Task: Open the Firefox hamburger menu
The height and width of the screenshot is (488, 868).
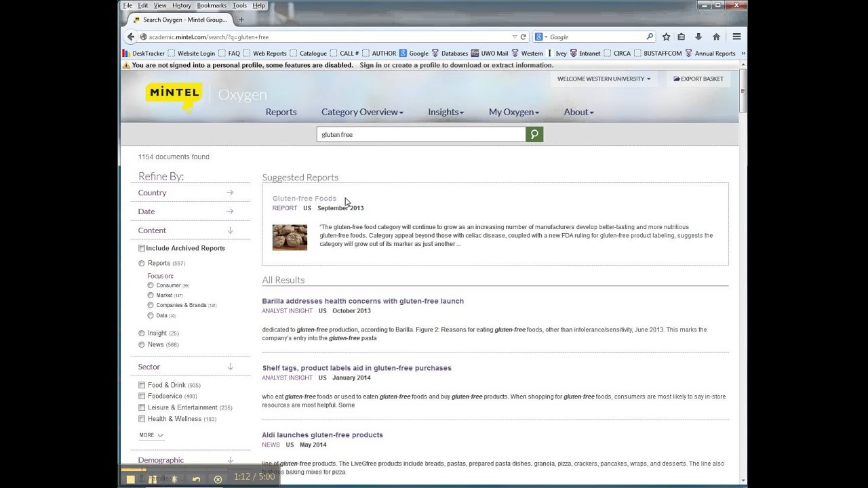Action: (736, 37)
